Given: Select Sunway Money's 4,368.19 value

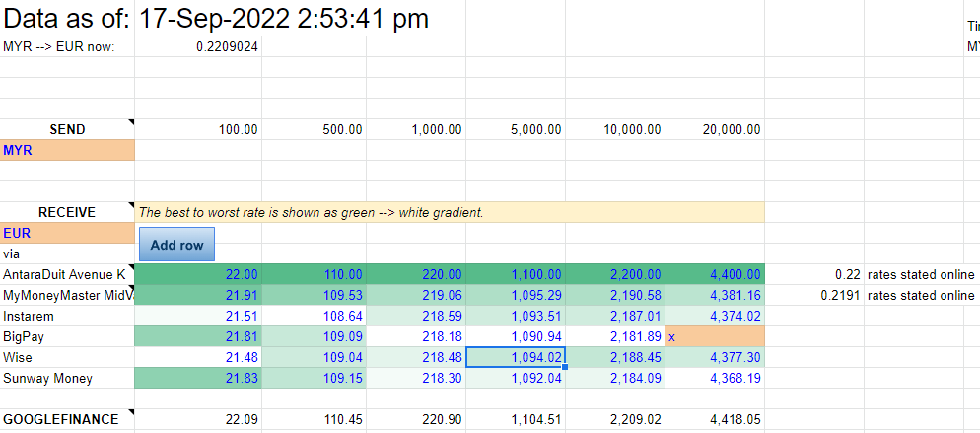Looking at the screenshot, I should pyautogui.click(x=715, y=378).
